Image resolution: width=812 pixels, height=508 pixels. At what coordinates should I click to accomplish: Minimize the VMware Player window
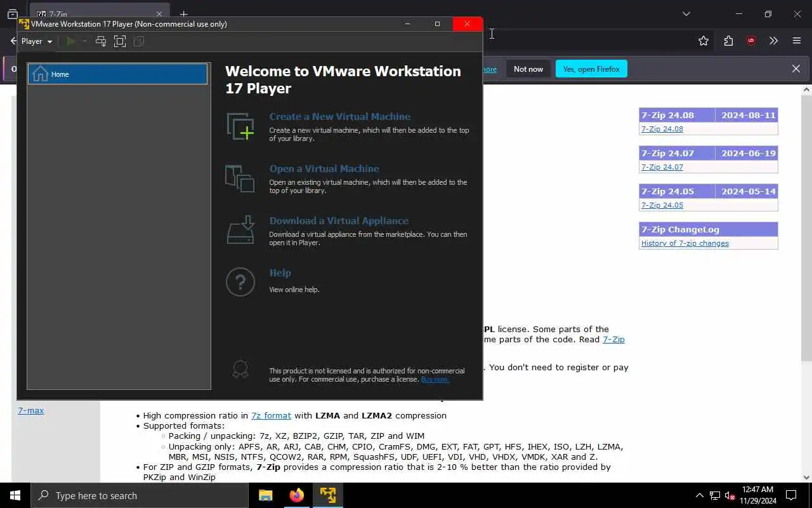click(407, 24)
